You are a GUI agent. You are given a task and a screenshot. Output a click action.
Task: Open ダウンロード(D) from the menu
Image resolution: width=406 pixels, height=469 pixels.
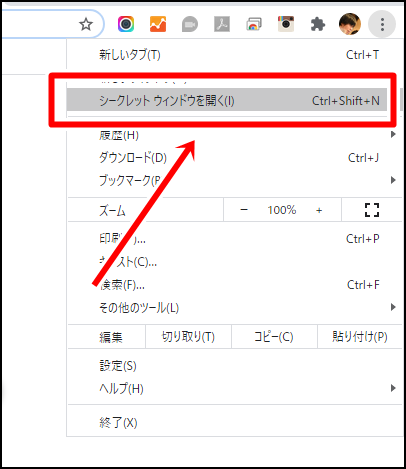pyautogui.click(x=235, y=157)
